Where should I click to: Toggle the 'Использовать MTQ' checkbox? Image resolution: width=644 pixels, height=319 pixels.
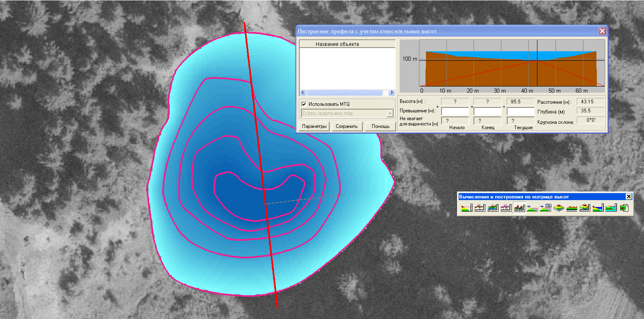[x=304, y=104]
